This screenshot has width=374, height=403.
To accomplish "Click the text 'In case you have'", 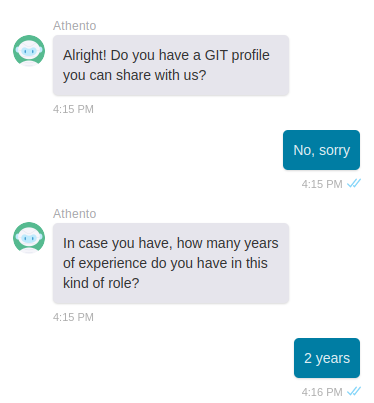I will pyautogui.click(x=118, y=243).
